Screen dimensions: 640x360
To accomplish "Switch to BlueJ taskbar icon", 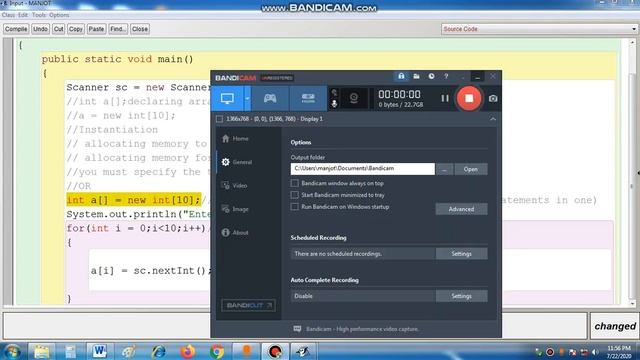I will click(x=303, y=351).
